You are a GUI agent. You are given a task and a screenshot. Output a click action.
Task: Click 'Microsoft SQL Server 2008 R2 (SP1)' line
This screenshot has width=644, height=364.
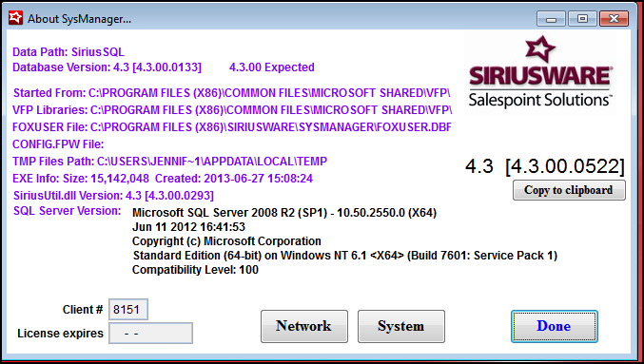tap(284, 213)
